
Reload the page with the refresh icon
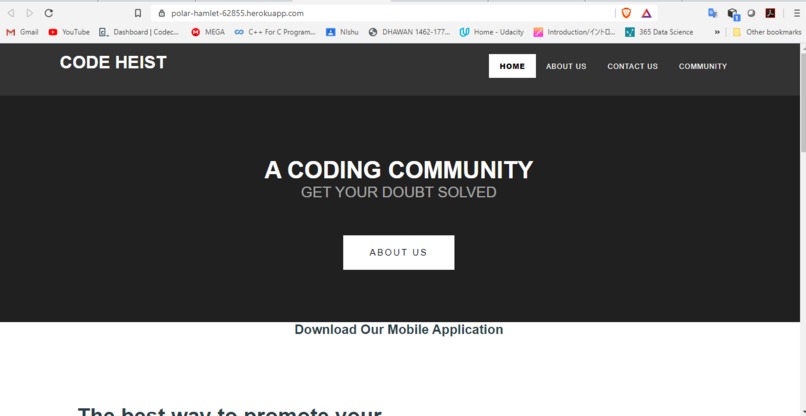tap(48, 13)
